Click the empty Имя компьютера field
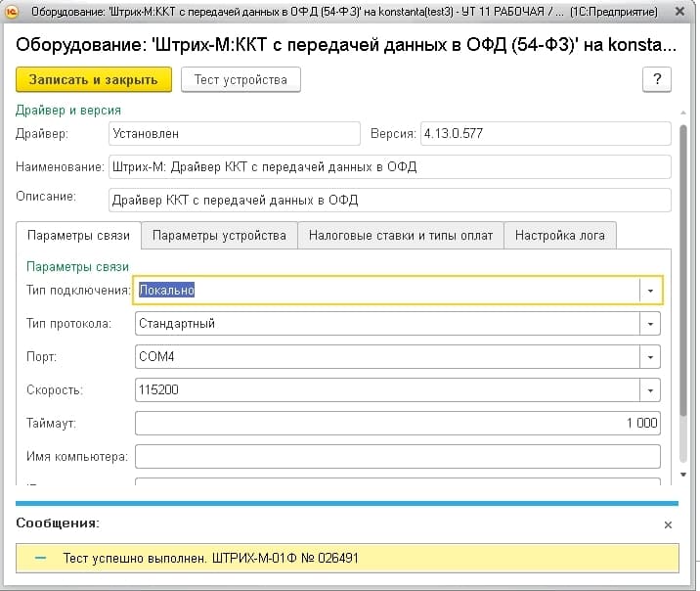700x591 pixels. click(x=398, y=457)
